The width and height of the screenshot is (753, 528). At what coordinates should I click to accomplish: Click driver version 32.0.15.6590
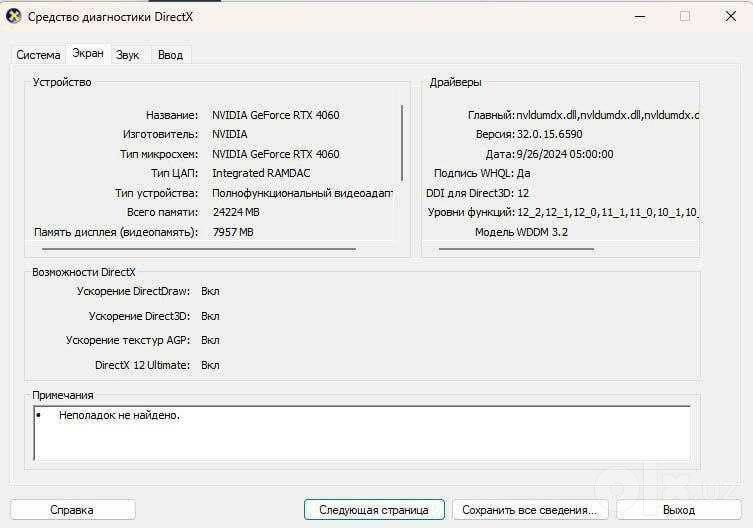point(549,135)
